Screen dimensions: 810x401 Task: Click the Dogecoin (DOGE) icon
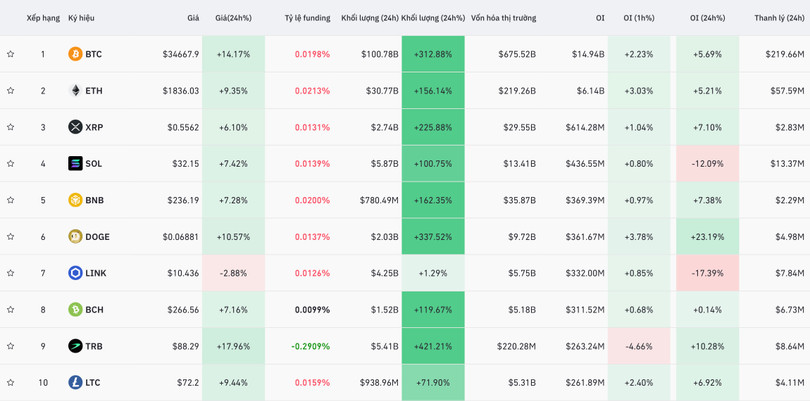[x=75, y=237]
